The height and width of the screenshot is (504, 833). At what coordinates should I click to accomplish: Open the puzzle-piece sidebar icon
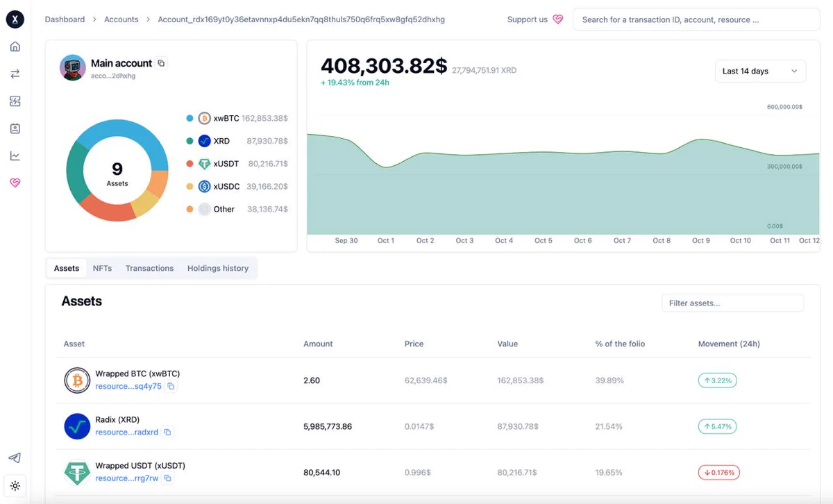coord(15,101)
